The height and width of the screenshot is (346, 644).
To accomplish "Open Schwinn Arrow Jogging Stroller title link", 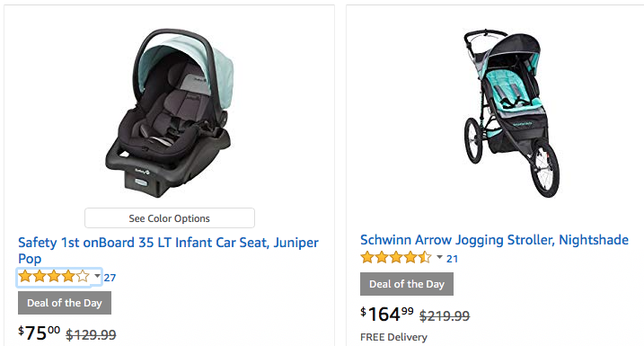I will [494, 240].
